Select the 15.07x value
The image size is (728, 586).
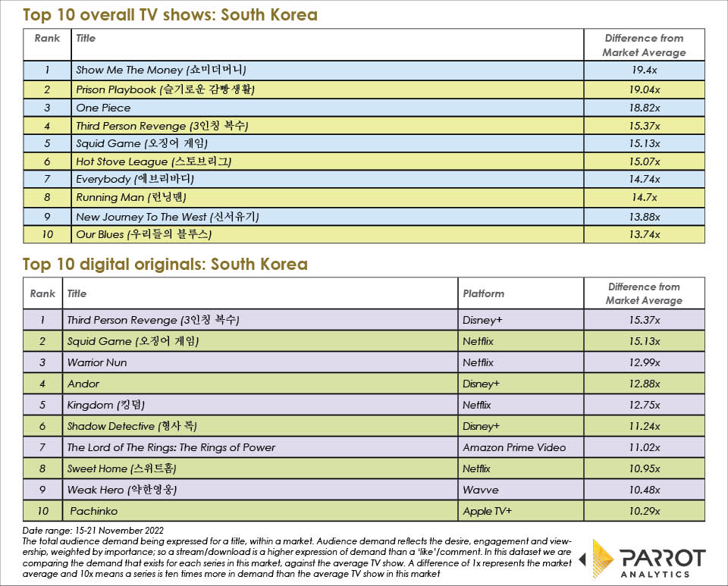645,161
